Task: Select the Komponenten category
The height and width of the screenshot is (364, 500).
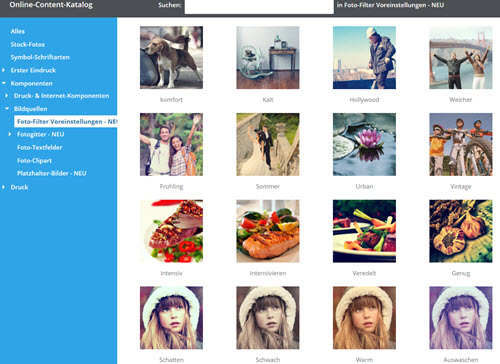Action: [x=31, y=83]
